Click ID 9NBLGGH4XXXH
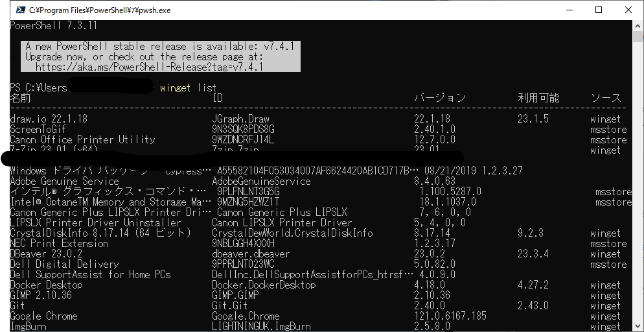Screen dimensions: 644x332 click(x=243, y=243)
